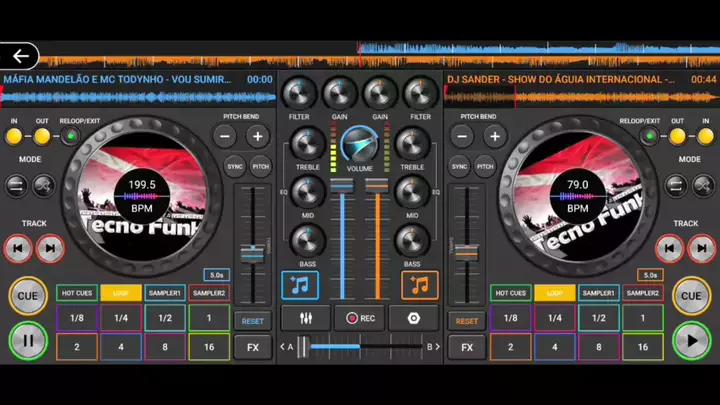Open the mixer equalizer sliders panel

300,318
